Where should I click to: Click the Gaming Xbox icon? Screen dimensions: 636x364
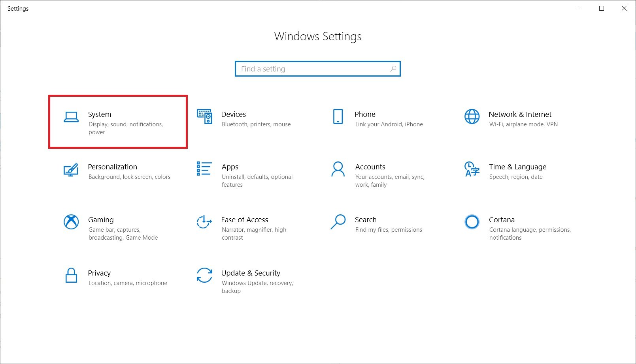(x=71, y=222)
